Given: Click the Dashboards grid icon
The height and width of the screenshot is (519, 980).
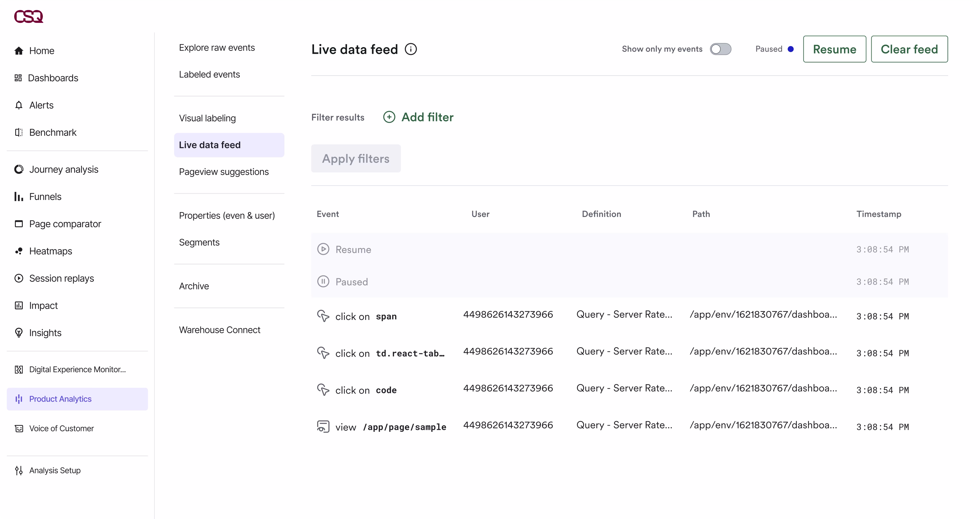Looking at the screenshot, I should click(18, 78).
